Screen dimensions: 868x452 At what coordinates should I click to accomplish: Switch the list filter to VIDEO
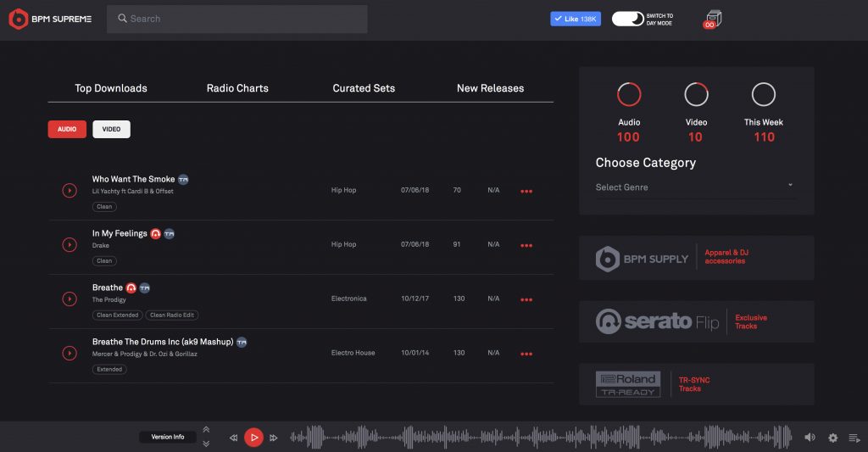(111, 130)
